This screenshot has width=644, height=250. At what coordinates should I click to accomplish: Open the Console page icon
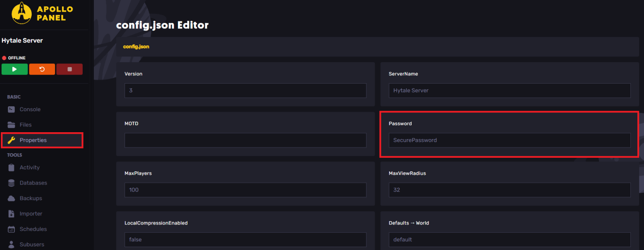tap(12, 110)
